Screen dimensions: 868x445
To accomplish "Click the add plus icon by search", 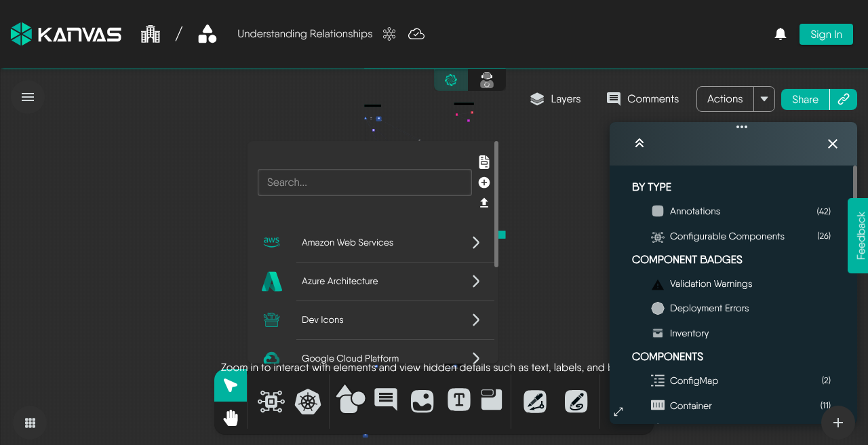I will tap(484, 182).
